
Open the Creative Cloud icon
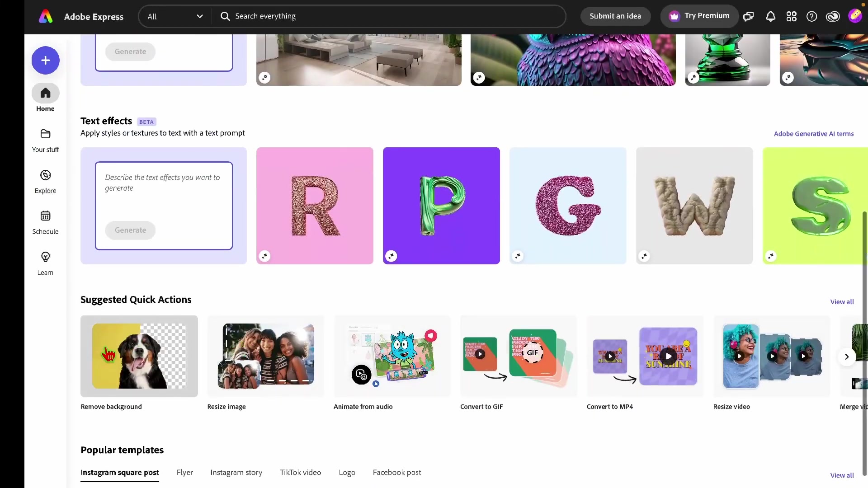point(832,17)
